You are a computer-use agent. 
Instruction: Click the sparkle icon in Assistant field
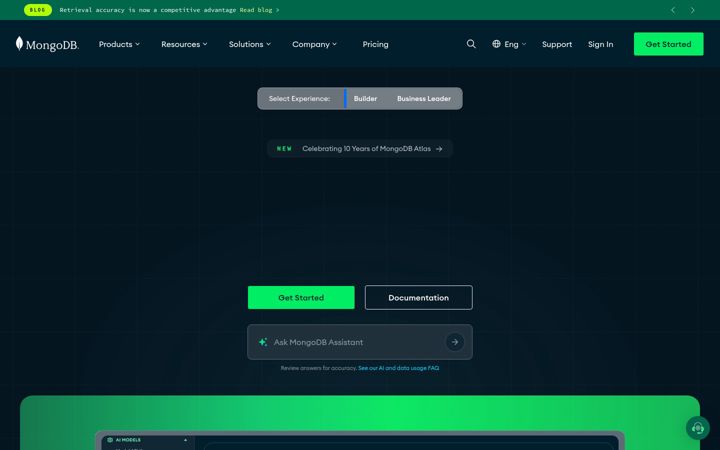click(263, 342)
